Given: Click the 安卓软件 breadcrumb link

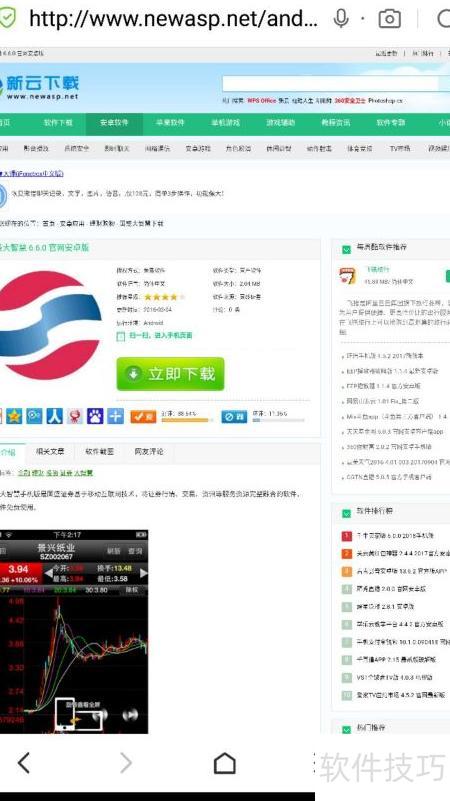Looking at the screenshot, I should click(x=72, y=224).
